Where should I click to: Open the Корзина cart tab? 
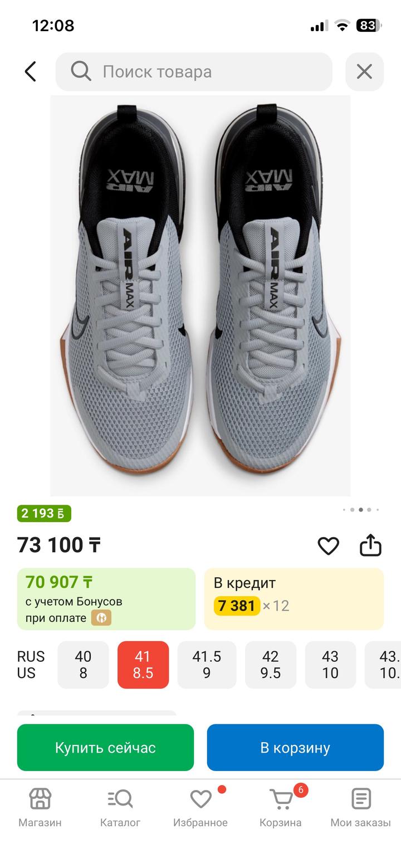point(281,806)
